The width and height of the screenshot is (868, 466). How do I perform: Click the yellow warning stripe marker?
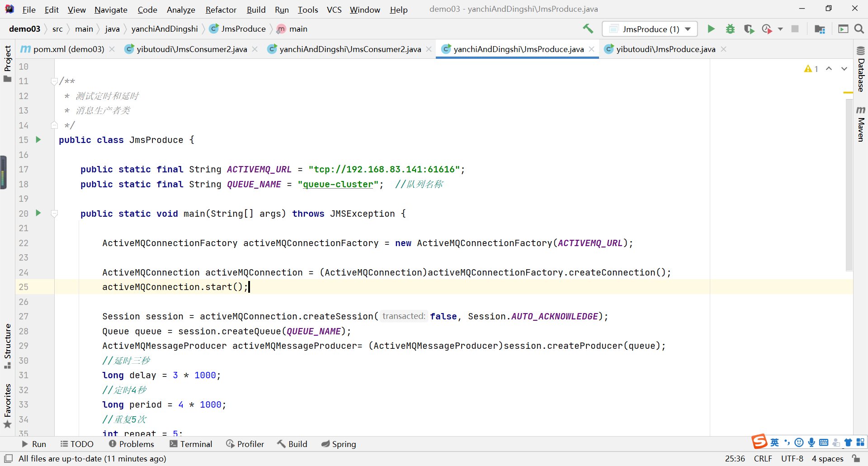coord(848,93)
